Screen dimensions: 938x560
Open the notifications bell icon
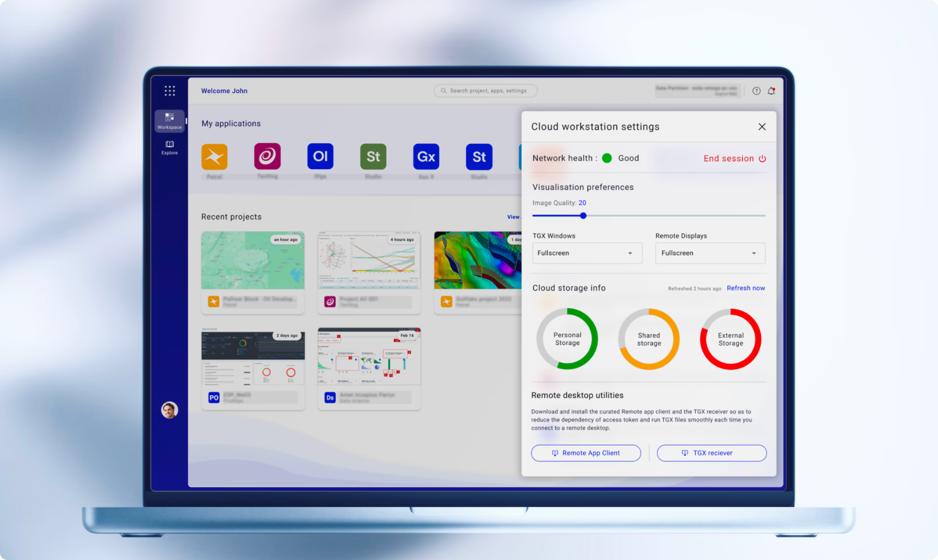click(x=771, y=91)
